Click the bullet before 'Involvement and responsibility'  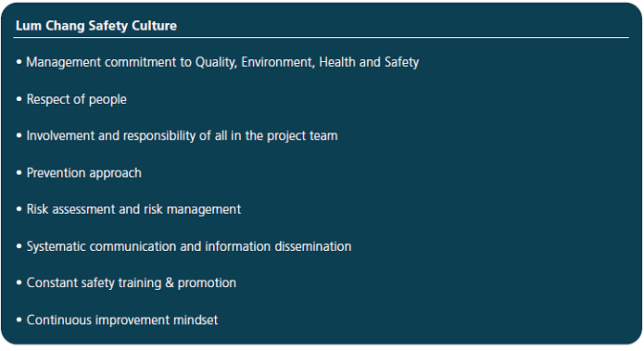point(19,135)
